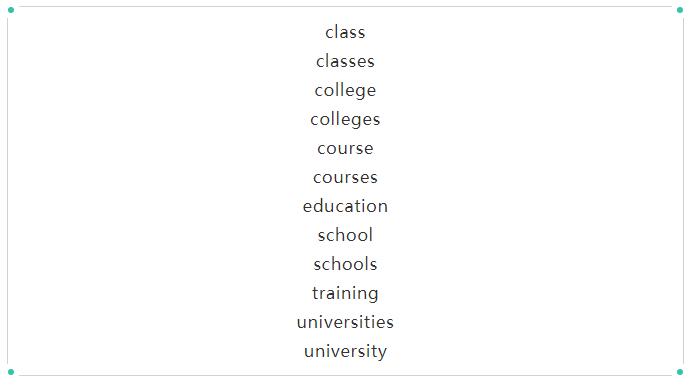Click on the word "college"

(345, 91)
